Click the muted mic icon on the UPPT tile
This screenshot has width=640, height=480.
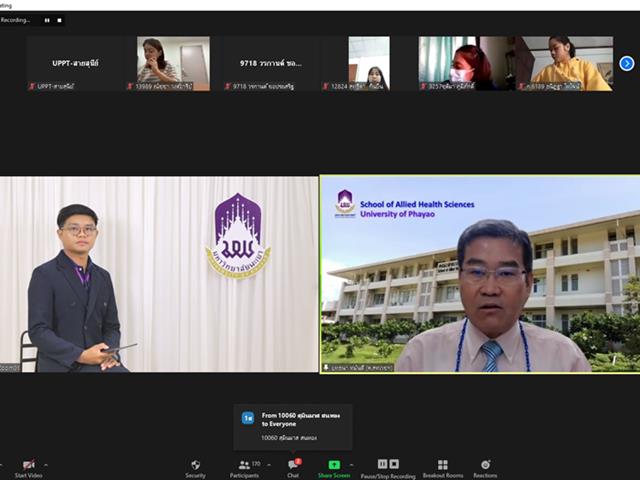click(x=31, y=86)
